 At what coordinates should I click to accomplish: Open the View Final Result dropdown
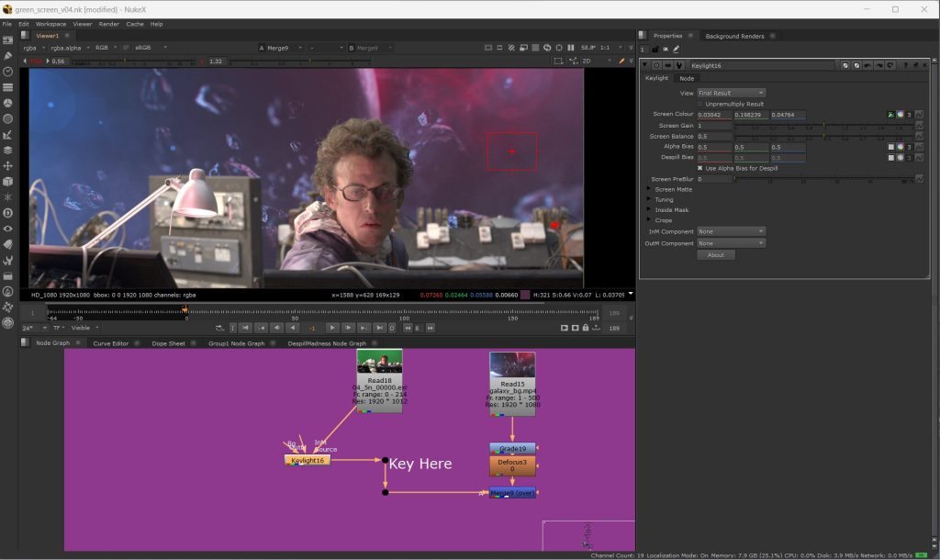(x=731, y=93)
